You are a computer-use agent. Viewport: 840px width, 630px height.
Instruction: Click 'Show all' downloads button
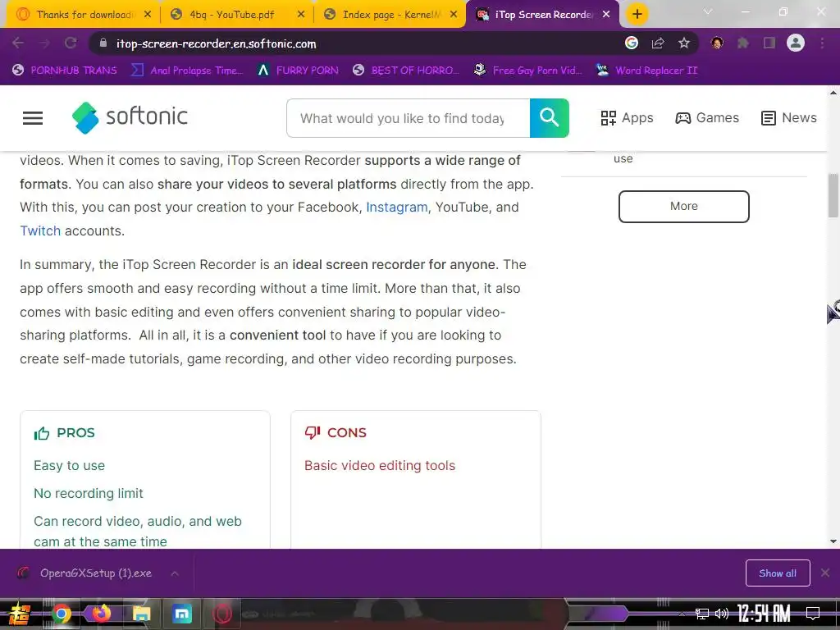pos(778,573)
